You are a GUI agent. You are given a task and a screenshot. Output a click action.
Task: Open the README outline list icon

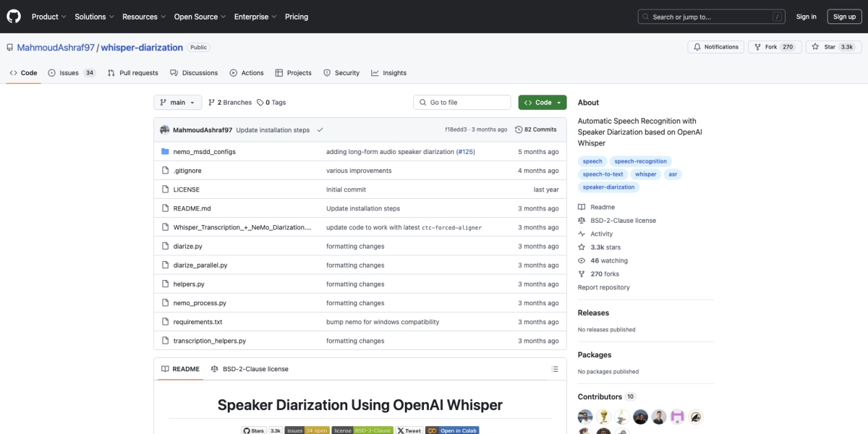pos(555,369)
